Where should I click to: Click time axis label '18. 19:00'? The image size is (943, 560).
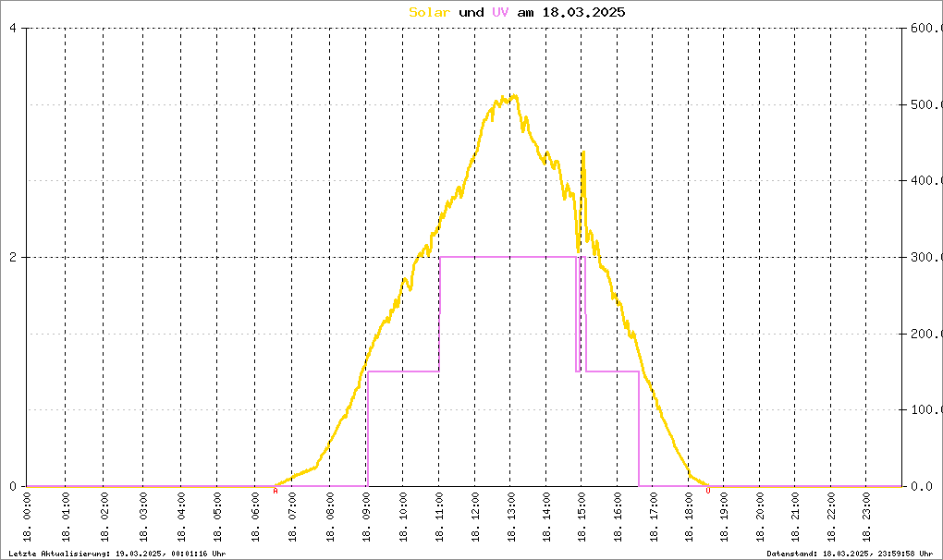click(x=725, y=517)
